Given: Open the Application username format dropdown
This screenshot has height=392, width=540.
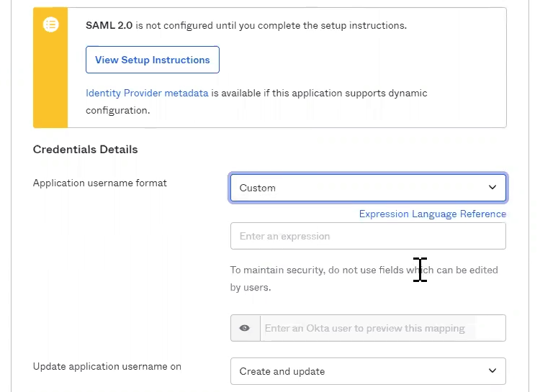Looking at the screenshot, I should 367,188.
